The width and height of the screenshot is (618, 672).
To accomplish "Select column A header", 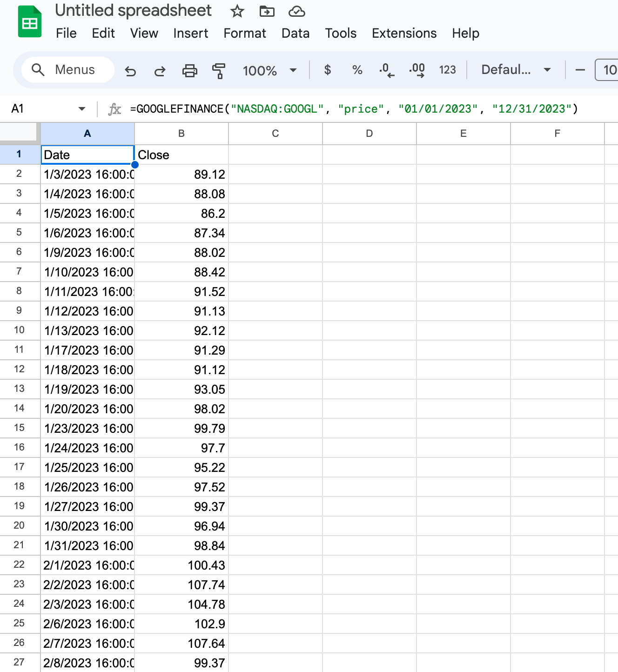I will point(87,134).
